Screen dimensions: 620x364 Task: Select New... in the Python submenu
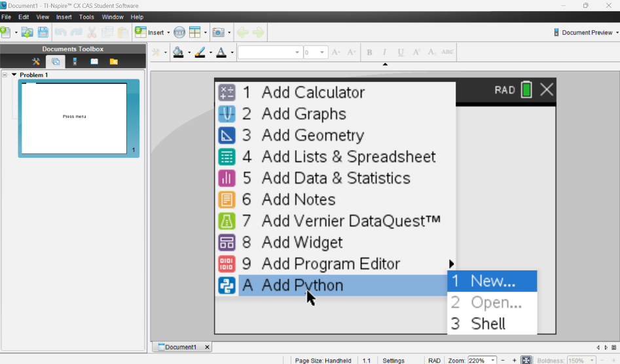point(492,281)
